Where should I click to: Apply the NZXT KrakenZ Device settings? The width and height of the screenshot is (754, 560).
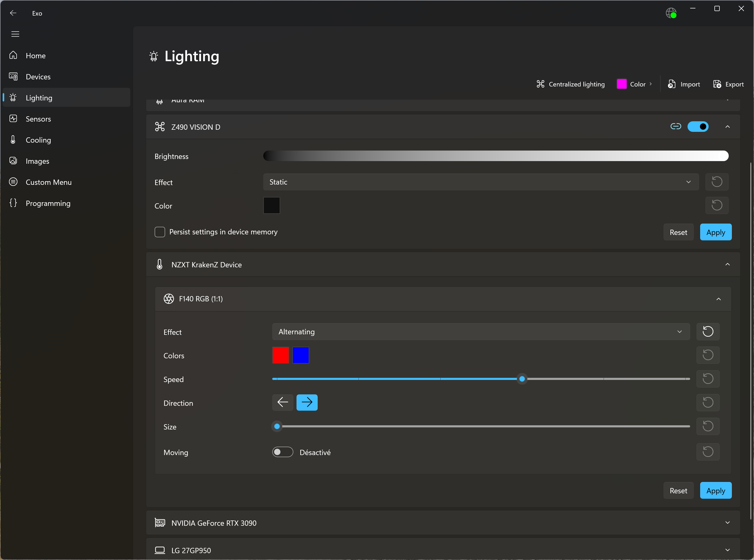[715, 490]
